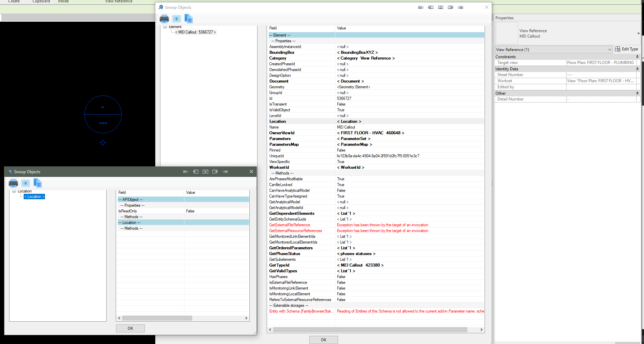Click the eye preview icon in the MEI Callout Snoop window
This screenshot has width=644, height=344.
click(x=176, y=19)
